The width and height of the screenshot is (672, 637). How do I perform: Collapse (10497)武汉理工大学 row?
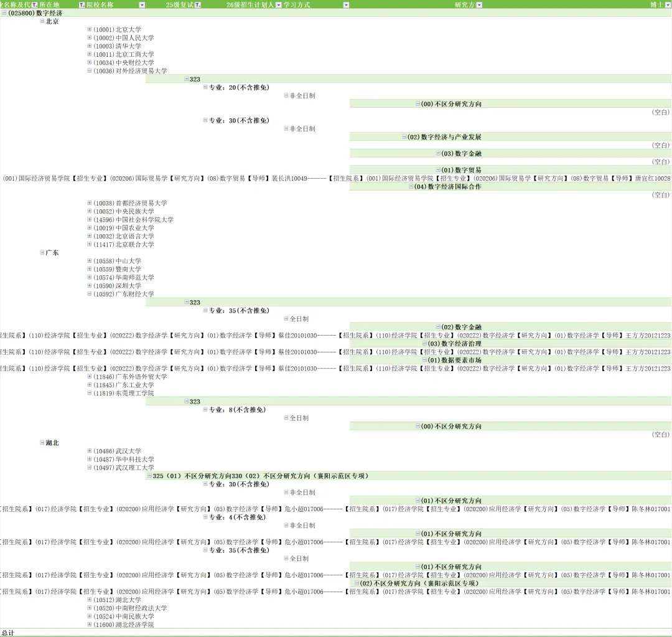pos(89,467)
